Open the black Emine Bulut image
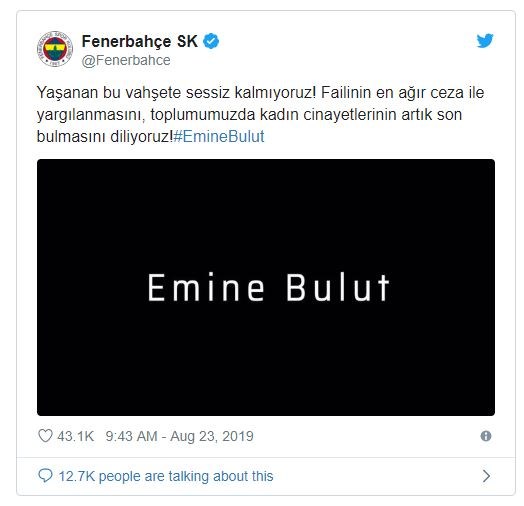 click(266, 287)
